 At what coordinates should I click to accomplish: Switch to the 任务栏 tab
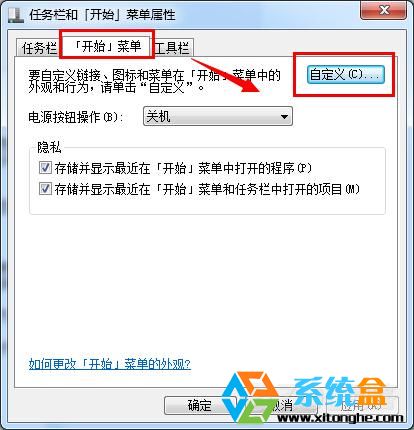(38, 48)
